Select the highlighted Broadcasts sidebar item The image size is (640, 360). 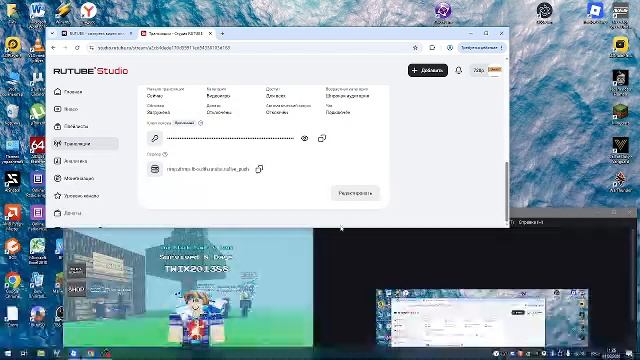coord(85,144)
